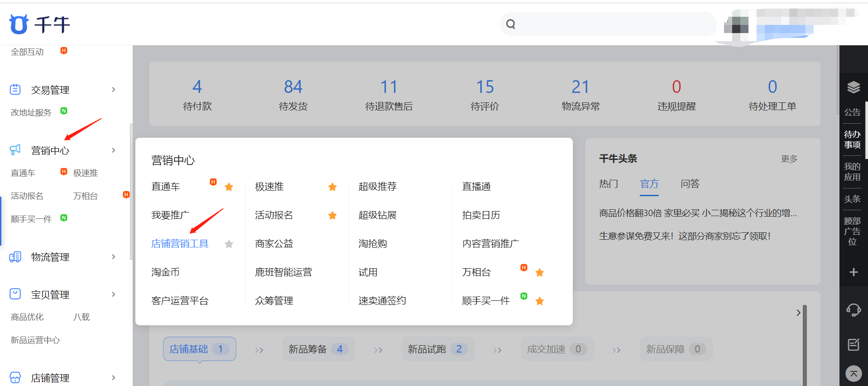Click the 更多 link in 千牛头条
Viewport: 868px width, 386px height.
coord(789,159)
